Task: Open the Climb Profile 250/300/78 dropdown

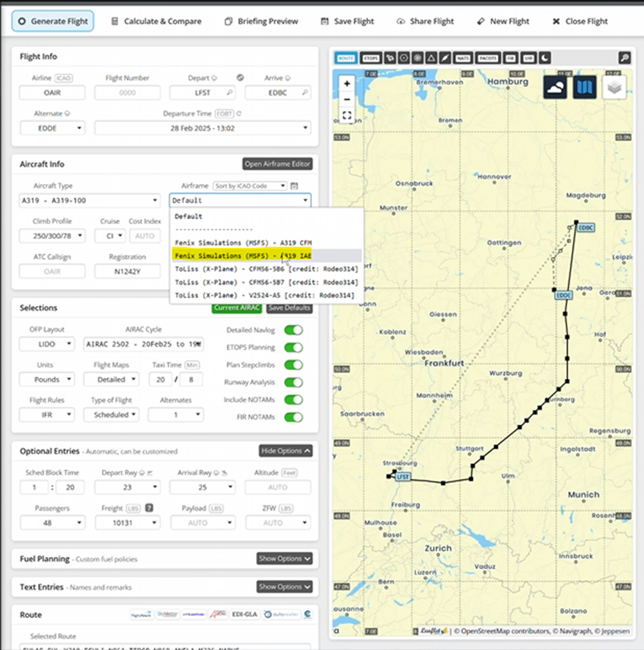Action: (x=52, y=236)
